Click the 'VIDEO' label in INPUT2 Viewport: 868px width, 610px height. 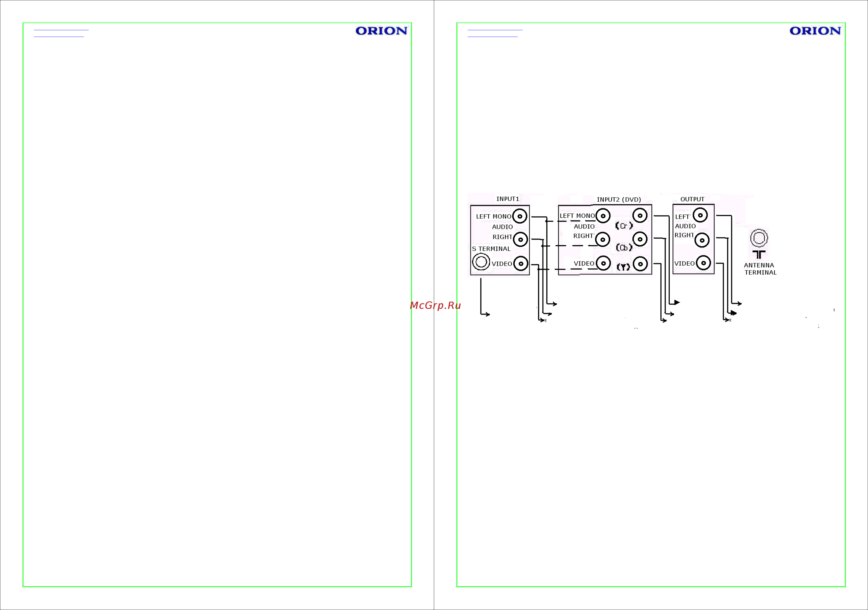point(584,264)
